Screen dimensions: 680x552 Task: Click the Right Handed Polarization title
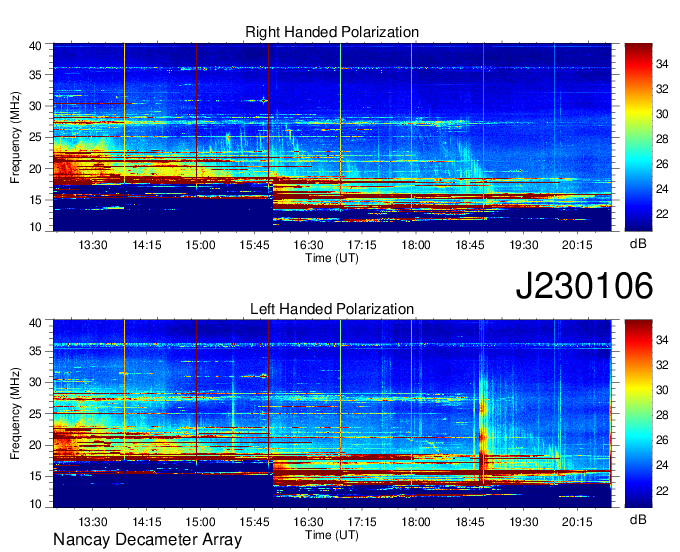pyautogui.click(x=332, y=32)
